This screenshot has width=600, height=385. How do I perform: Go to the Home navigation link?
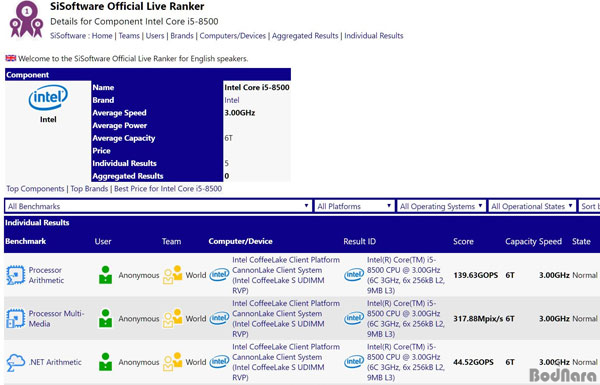[x=102, y=36]
